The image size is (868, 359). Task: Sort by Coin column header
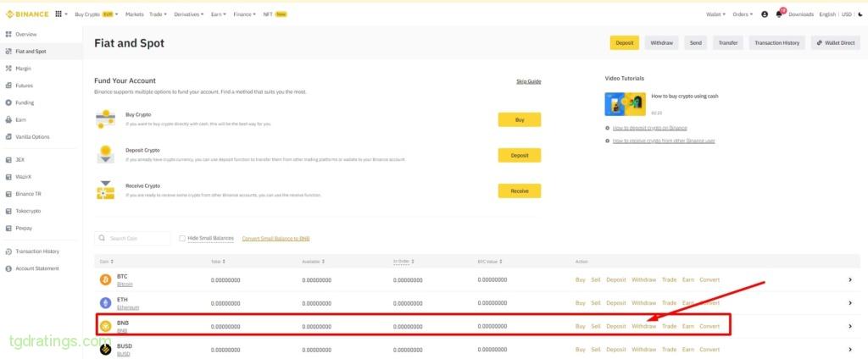pyautogui.click(x=107, y=262)
